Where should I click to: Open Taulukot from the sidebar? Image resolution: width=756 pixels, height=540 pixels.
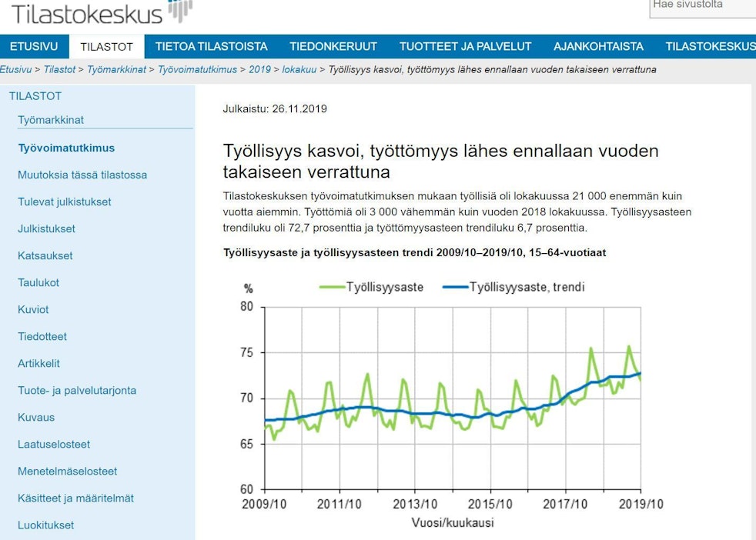tap(38, 282)
